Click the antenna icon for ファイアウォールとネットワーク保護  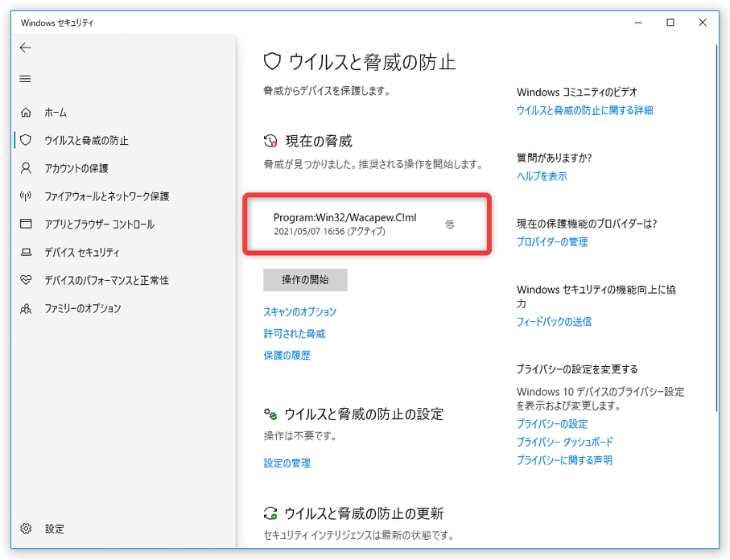26,196
